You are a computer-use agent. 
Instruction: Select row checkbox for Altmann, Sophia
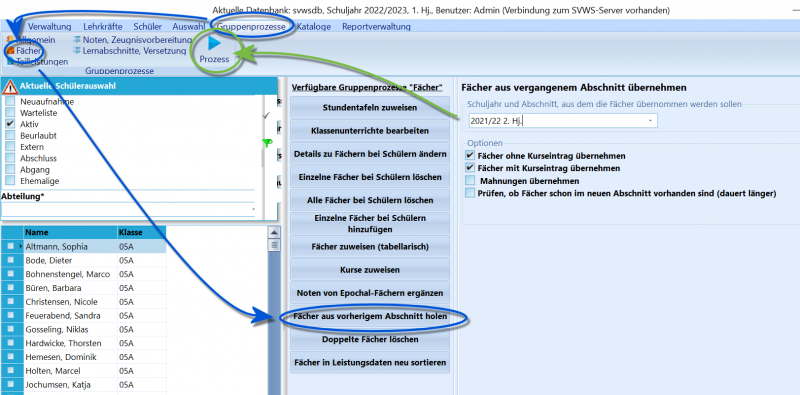pyautogui.click(x=11, y=246)
